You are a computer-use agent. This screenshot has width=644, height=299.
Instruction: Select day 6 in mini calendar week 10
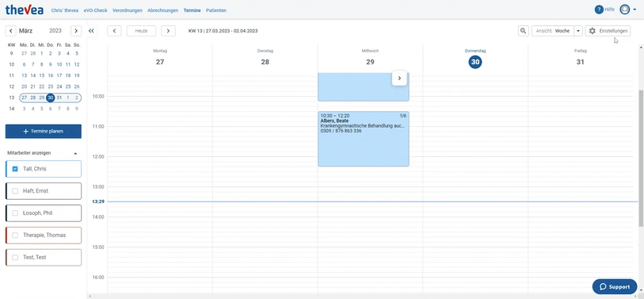pyautogui.click(x=24, y=64)
